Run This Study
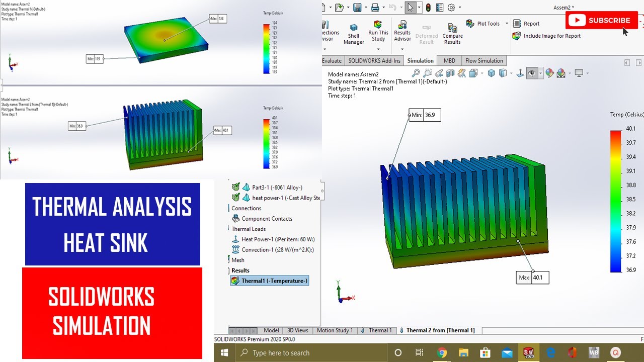 pos(378,31)
